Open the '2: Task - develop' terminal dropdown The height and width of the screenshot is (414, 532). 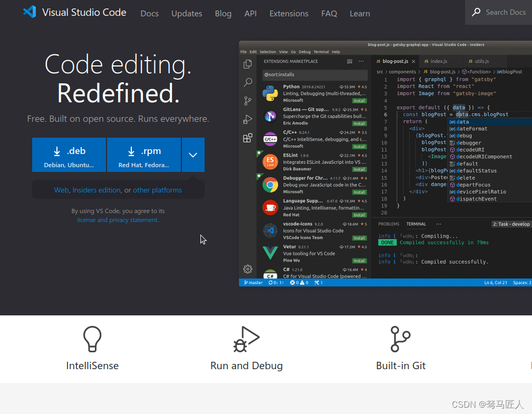pyautogui.click(x=511, y=224)
